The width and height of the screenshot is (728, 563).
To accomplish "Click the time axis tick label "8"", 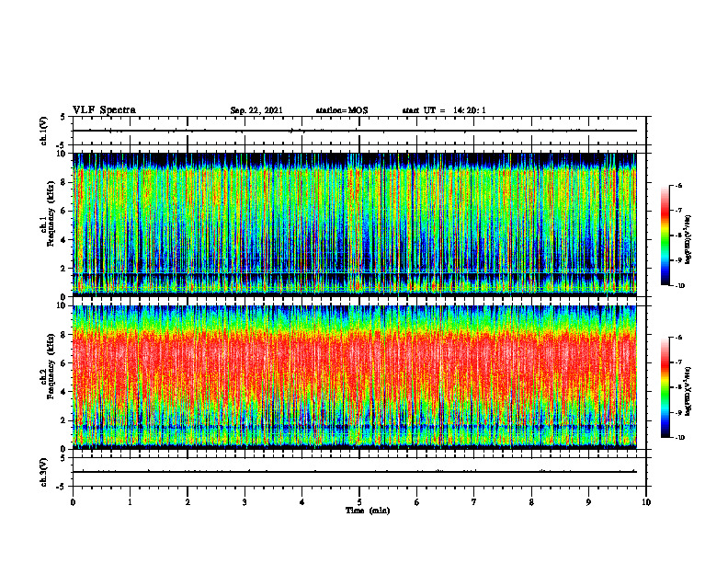I will [531, 502].
